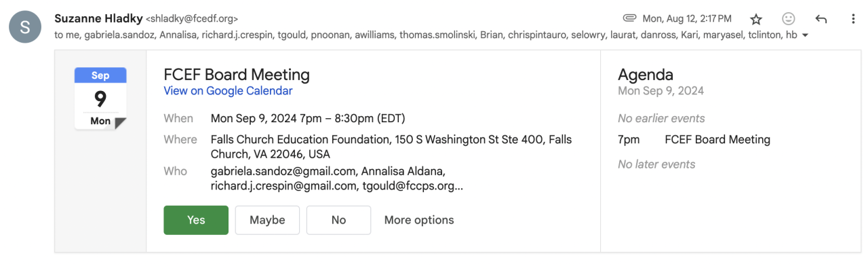Expand recipient details dropdown arrow
This screenshot has width=868, height=273.
[805, 35]
